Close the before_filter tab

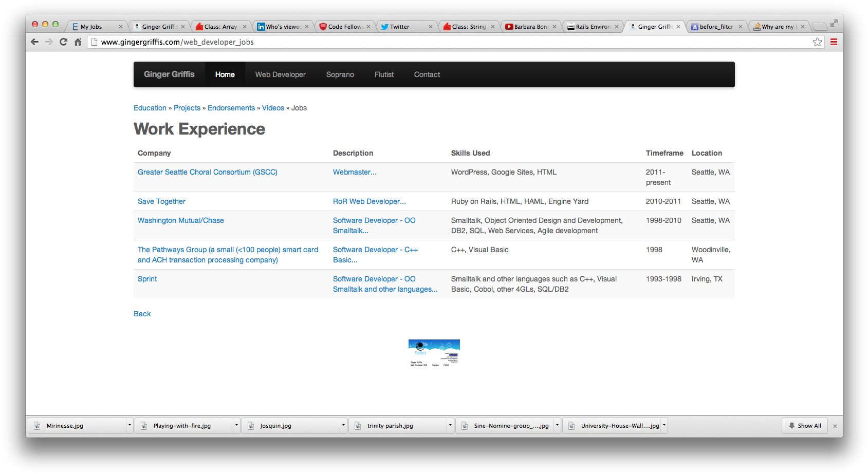(x=741, y=27)
